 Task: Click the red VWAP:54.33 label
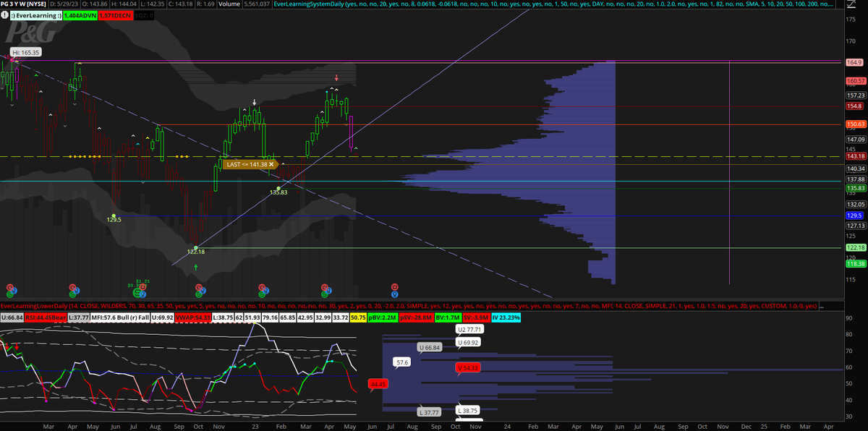pos(193,317)
